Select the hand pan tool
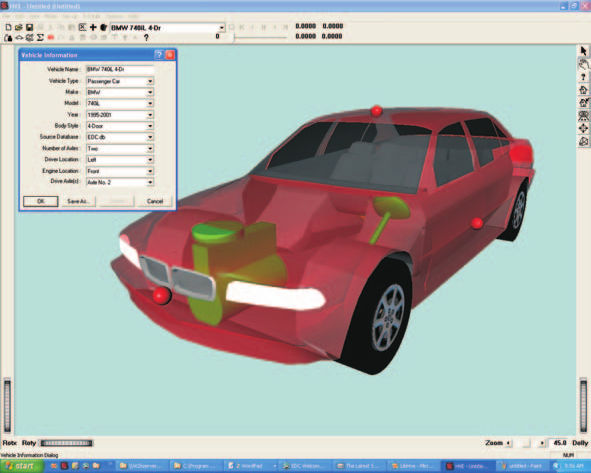This screenshot has height=473, width=591. tap(583, 64)
